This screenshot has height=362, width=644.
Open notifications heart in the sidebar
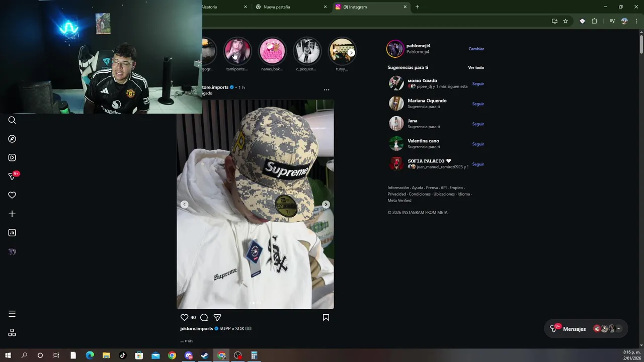click(x=12, y=195)
